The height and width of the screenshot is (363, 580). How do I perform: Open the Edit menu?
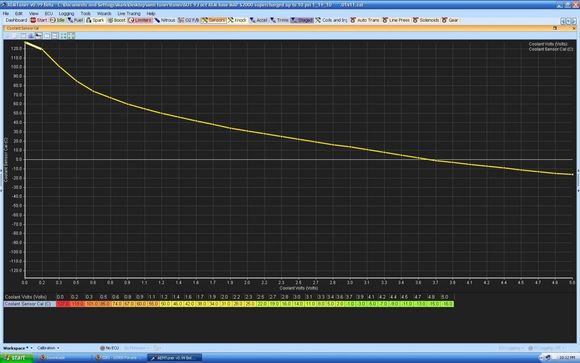click(18, 13)
